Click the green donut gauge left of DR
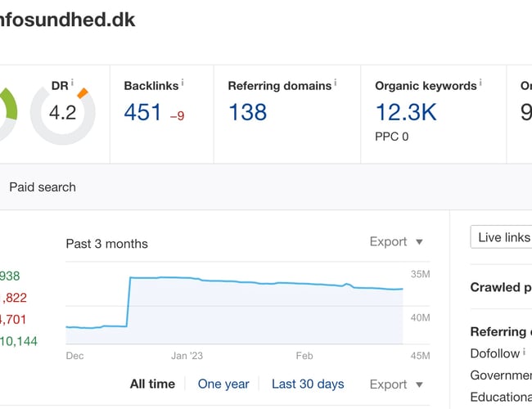The height and width of the screenshot is (409, 532). [x=7, y=113]
